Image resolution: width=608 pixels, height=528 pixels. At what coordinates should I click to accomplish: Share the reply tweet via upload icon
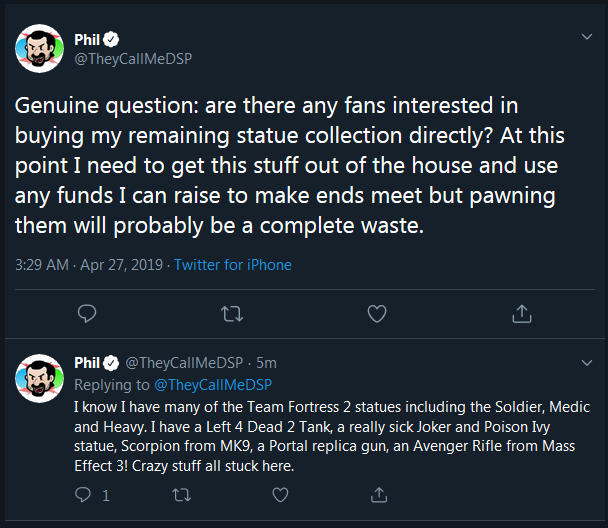(379, 495)
